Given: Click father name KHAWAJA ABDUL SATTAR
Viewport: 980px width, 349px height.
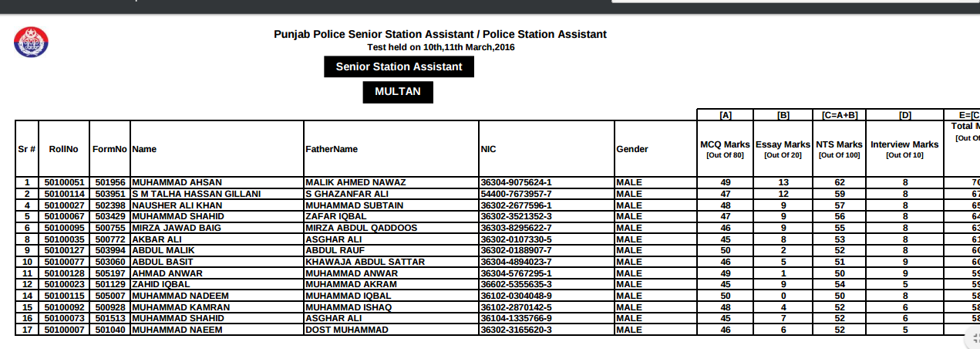Looking at the screenshot, I should coord(365,262).
